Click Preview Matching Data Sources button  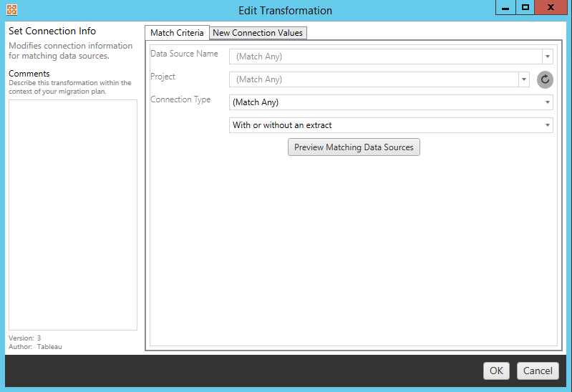point(354,147)
